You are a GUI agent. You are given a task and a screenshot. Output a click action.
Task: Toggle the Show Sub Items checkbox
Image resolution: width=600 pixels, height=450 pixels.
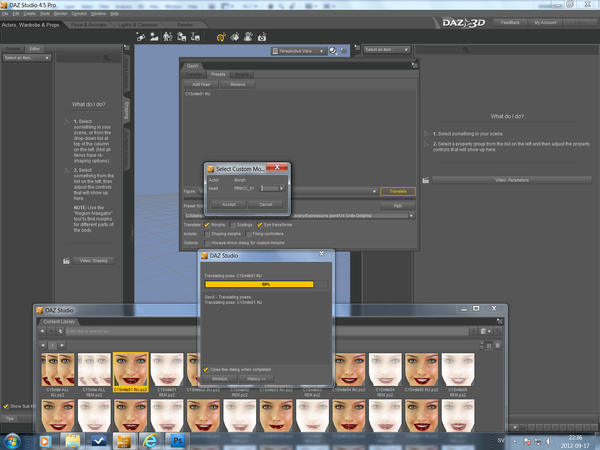click(x=6, y=406)
